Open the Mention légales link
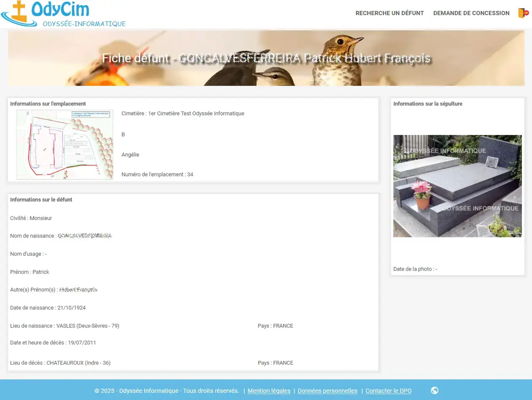Image resolution: width=532 pixels, height=400 pixels. [x=269, y=391]
